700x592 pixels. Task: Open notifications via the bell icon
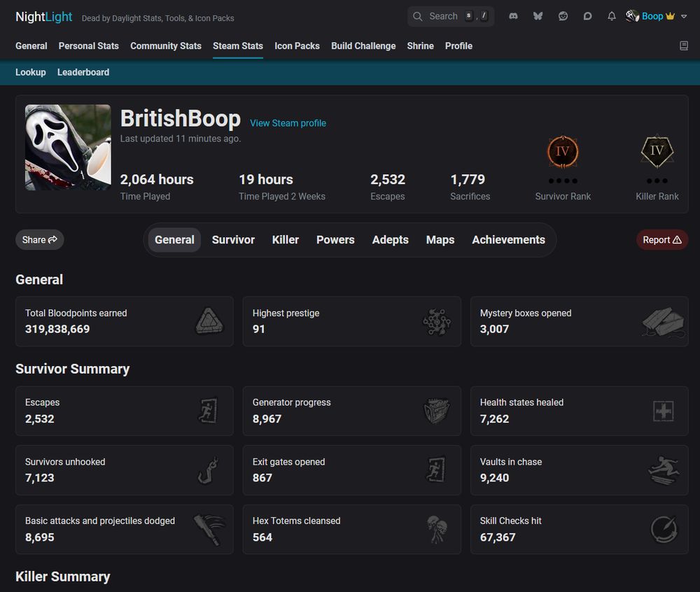click(x=612, y=16)
